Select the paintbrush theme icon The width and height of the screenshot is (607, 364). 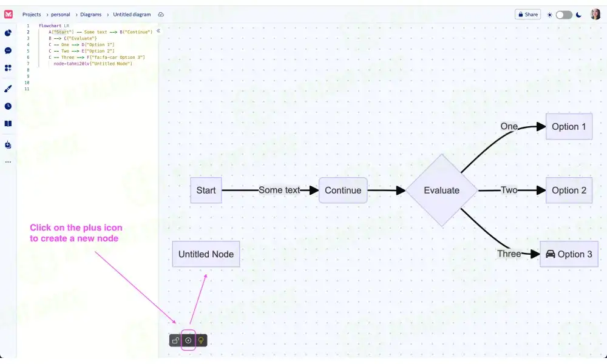(x=7, y=88)
